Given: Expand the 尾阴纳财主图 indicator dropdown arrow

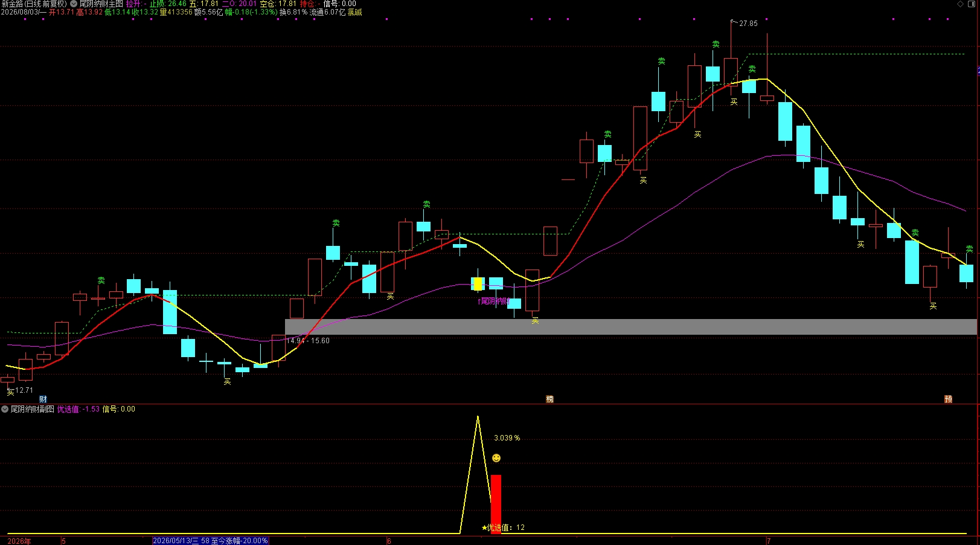Looking at the screenshot, I should [x=74, y=4].
